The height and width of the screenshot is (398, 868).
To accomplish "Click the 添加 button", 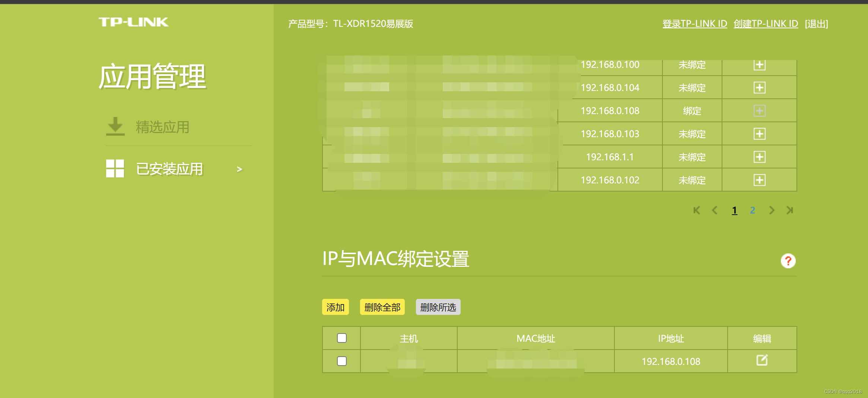I will click(336, 307).
